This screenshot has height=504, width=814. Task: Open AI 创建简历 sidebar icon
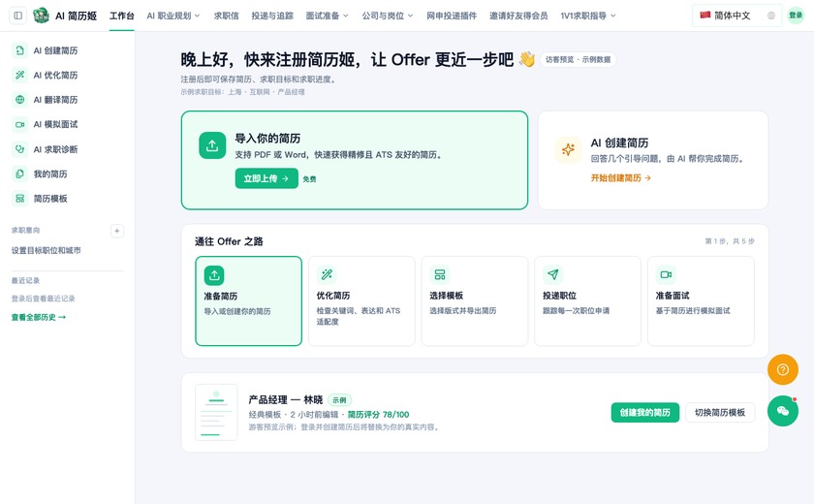19,50
